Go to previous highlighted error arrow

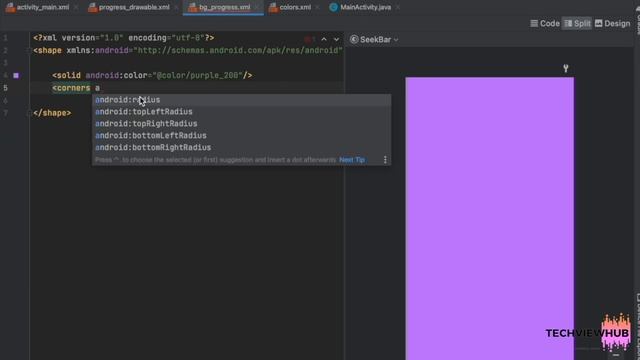pyautogui.click(x=324, y=40)
